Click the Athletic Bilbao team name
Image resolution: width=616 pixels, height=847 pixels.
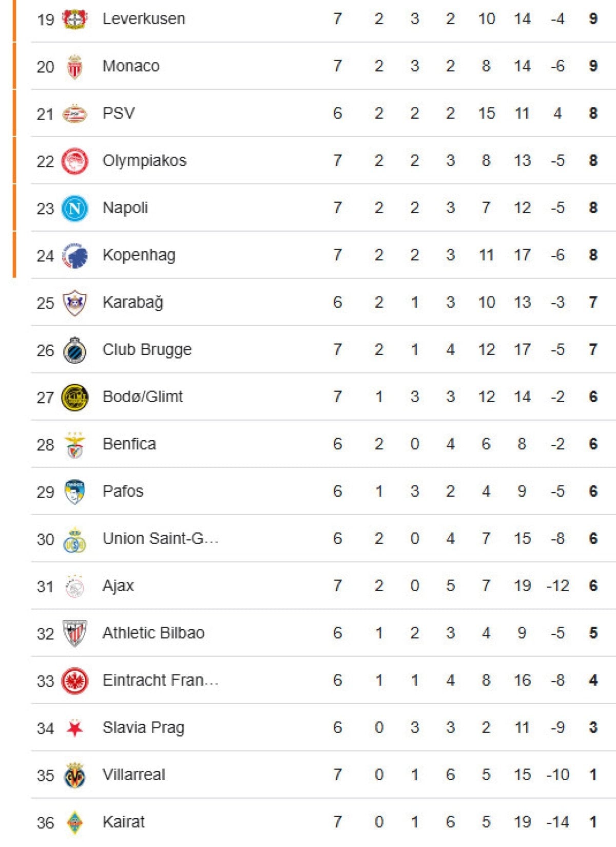tap(153, 633)
